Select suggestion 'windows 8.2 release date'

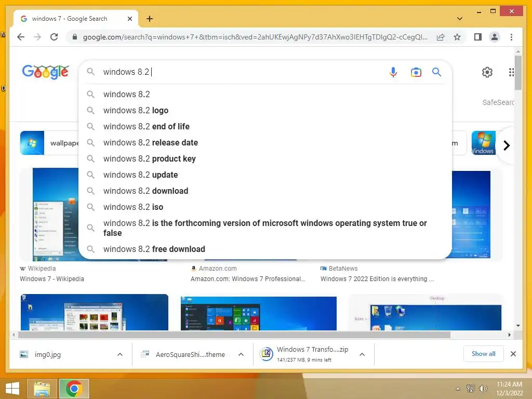[x=265, y=142]
